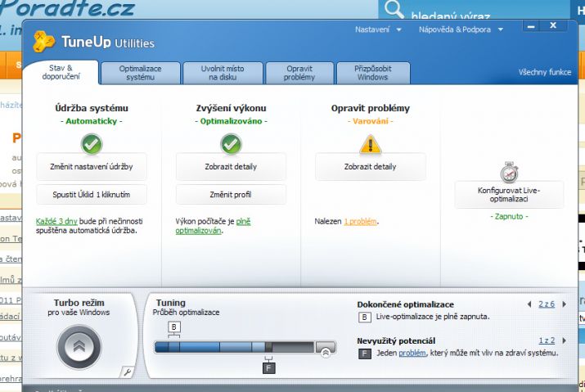Click the Varování status label
This screenshot has width=585, height=392.
(371, 121)
